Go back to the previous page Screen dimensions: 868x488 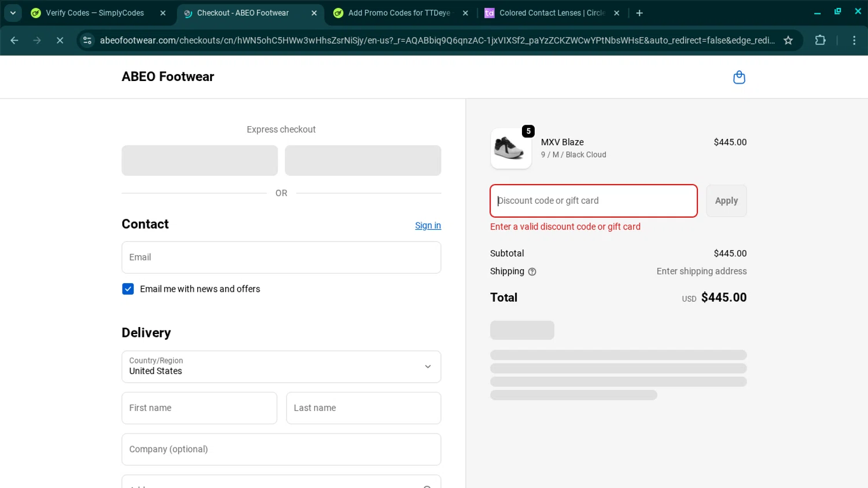tap(14, 40)
